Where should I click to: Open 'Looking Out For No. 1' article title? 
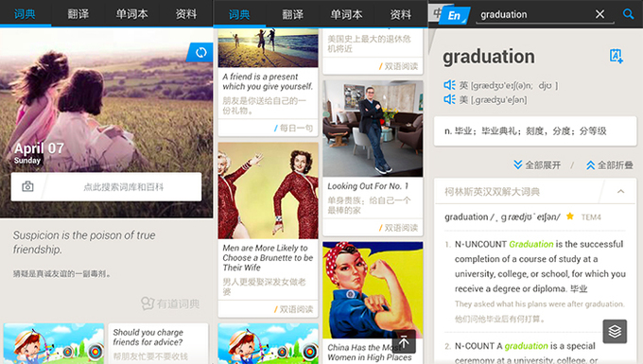point(368,186)
